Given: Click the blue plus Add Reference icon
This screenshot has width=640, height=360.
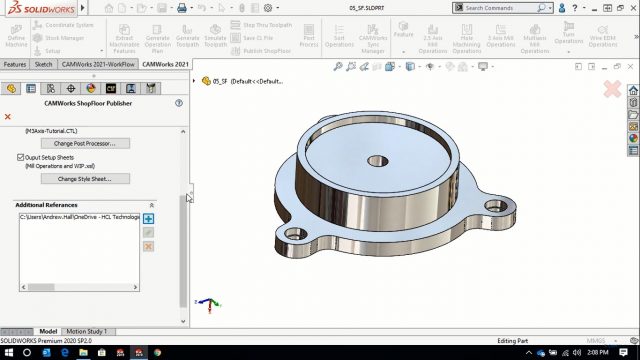Looking at the screenshot, I should (148, 219).
